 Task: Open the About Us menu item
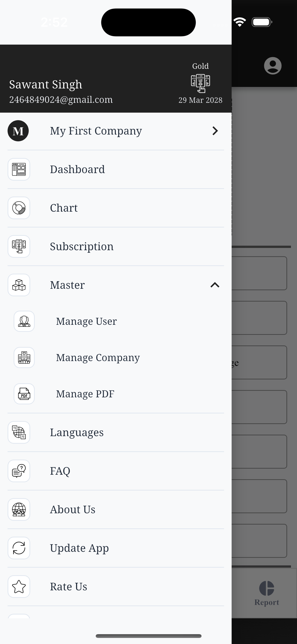73,509
